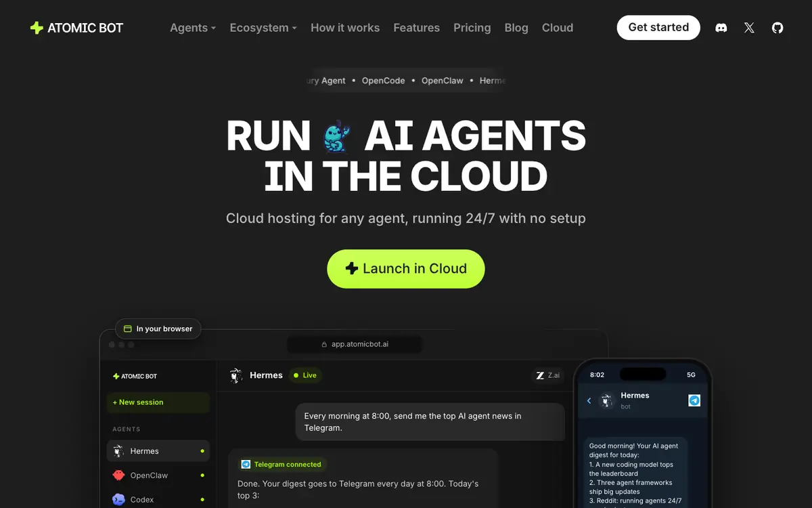Select the OpenClaw agent in sidebar

click(x=158, y=475)
